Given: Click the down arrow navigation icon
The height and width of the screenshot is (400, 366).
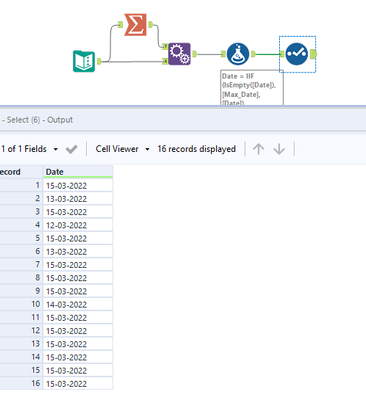Looking at the screenshot, I should (x=279, y=149).
